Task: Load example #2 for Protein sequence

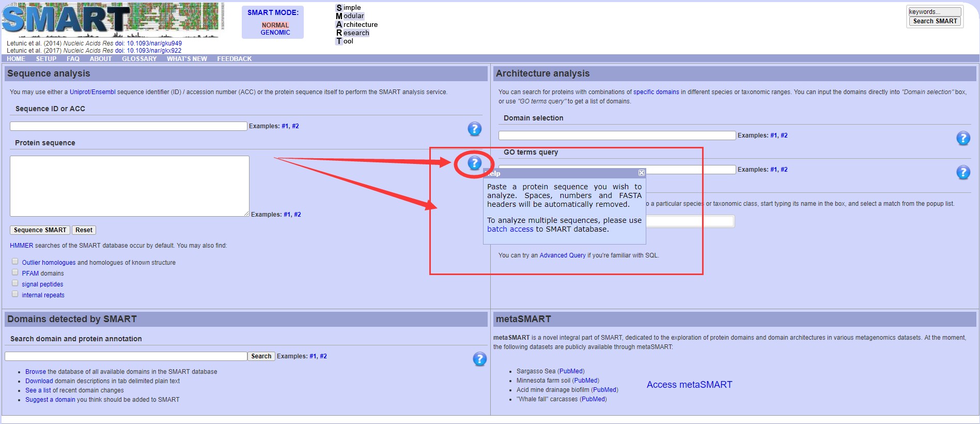Action: [298, 215]
